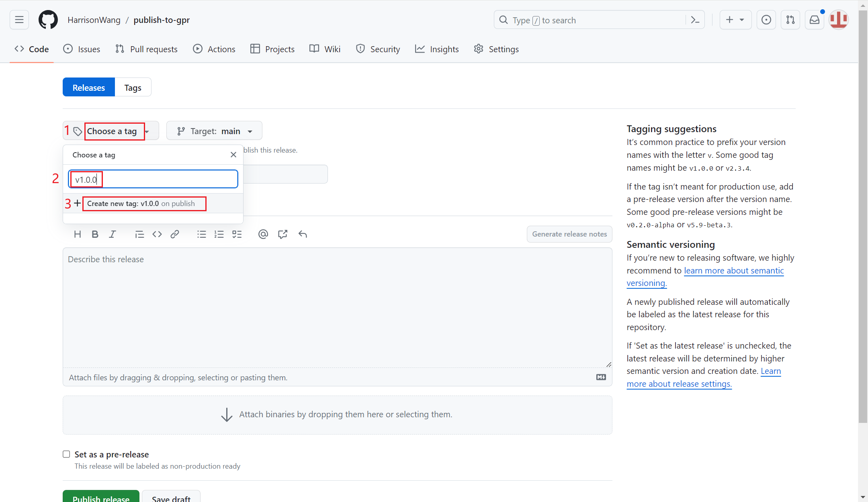Image resolution: width=868 pixels, height=502 pixels.
Task: Open the command palette icon
Action: [x=695, y=20]
